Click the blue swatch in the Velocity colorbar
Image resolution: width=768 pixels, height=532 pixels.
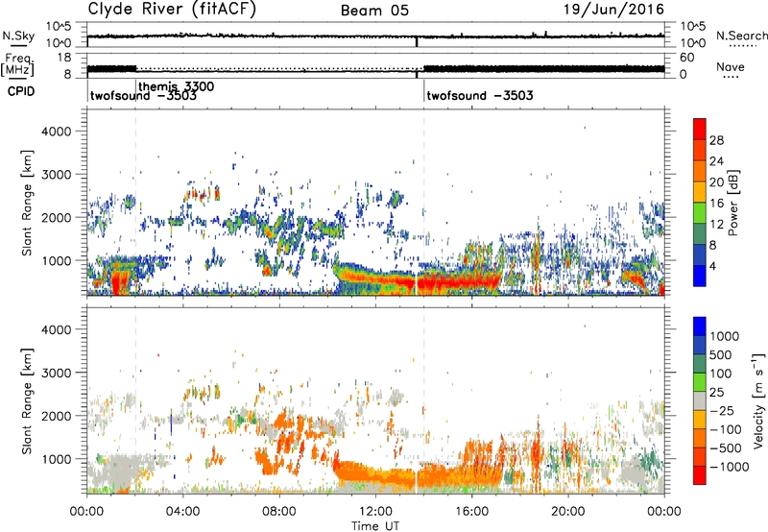(700, 326)
